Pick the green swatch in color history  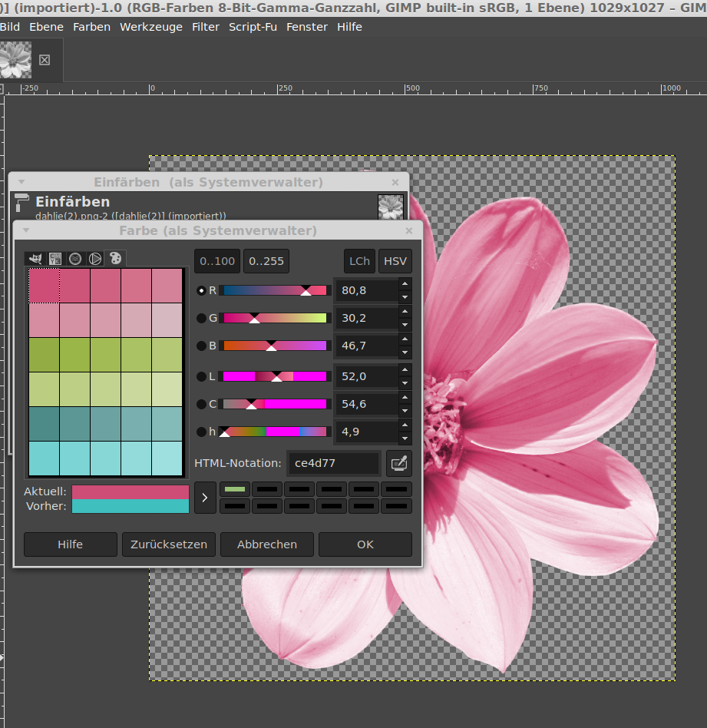235,489
